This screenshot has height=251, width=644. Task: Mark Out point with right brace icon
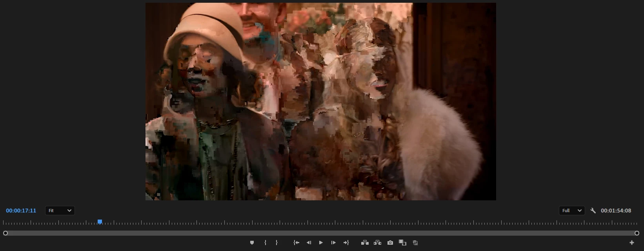277,243
